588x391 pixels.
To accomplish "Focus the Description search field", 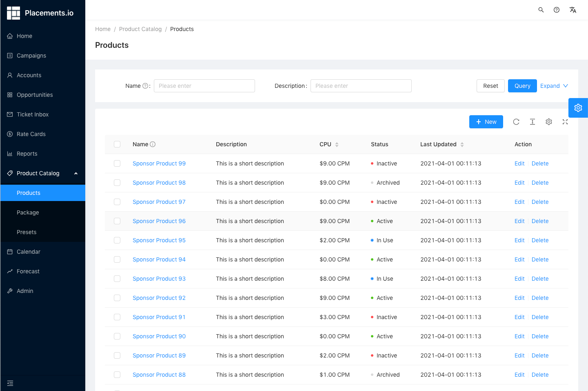I will pos(361,86).
